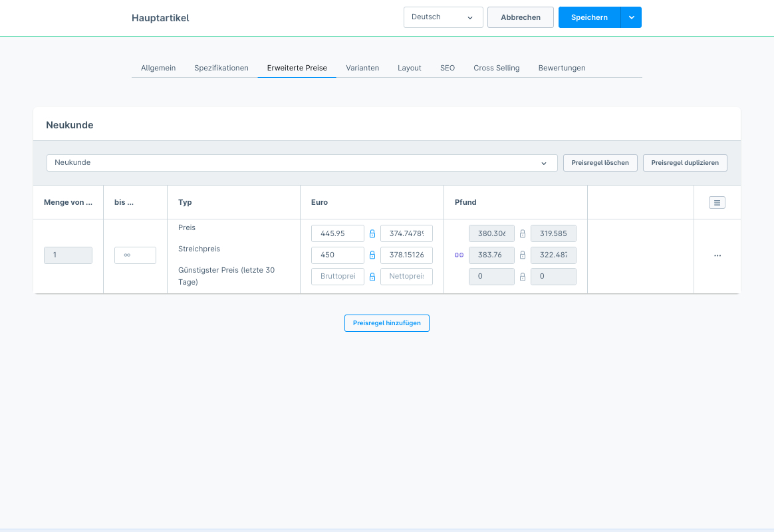Click the Euro gross Preis field 445.95
The height and width of the screenshot is (532, 774).
click(x=337, y=233)
